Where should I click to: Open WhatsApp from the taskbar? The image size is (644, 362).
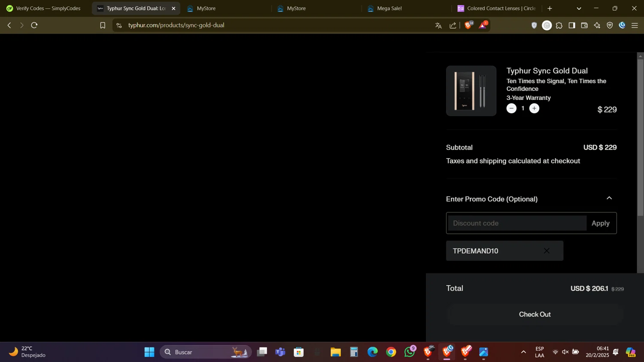410,352
